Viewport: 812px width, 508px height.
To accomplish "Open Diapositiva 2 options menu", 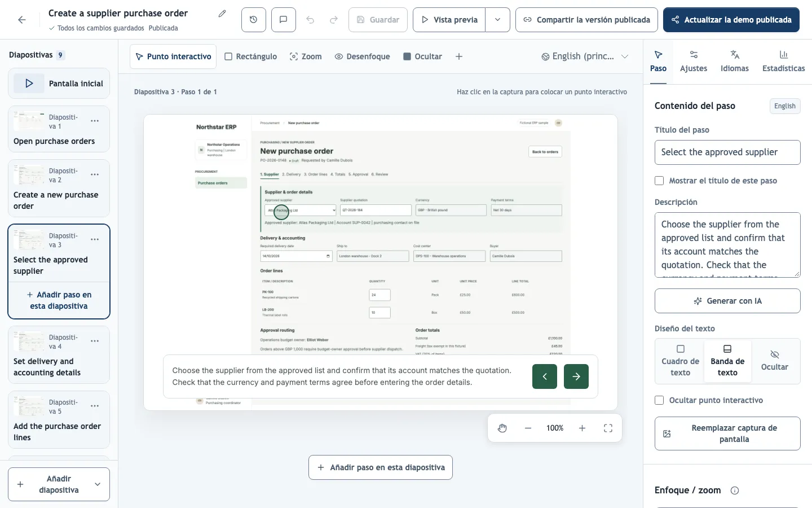I will (95, 174).
